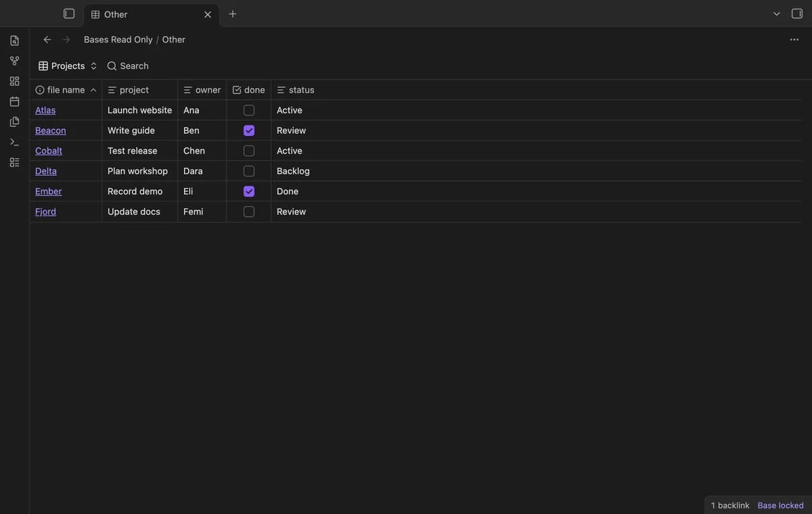Open the Delta file link
The width and height of the screenshot is (812, 514).
click(46, 171)
